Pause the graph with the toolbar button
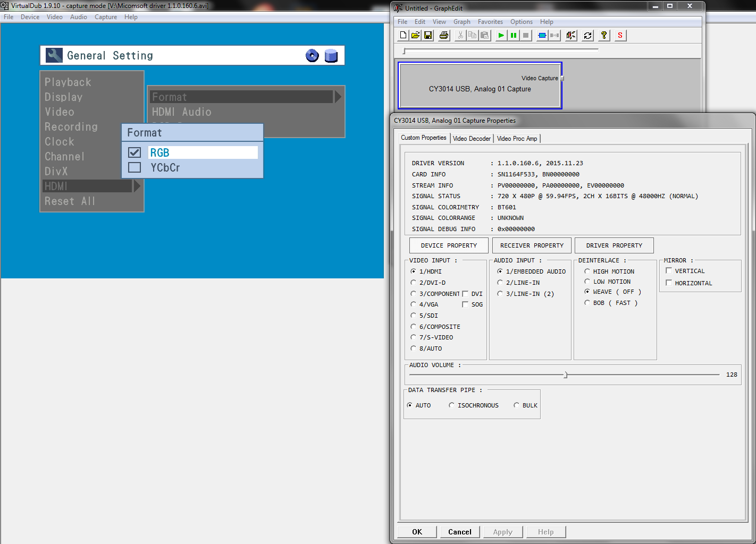756x544 pixels. point(514,36)
